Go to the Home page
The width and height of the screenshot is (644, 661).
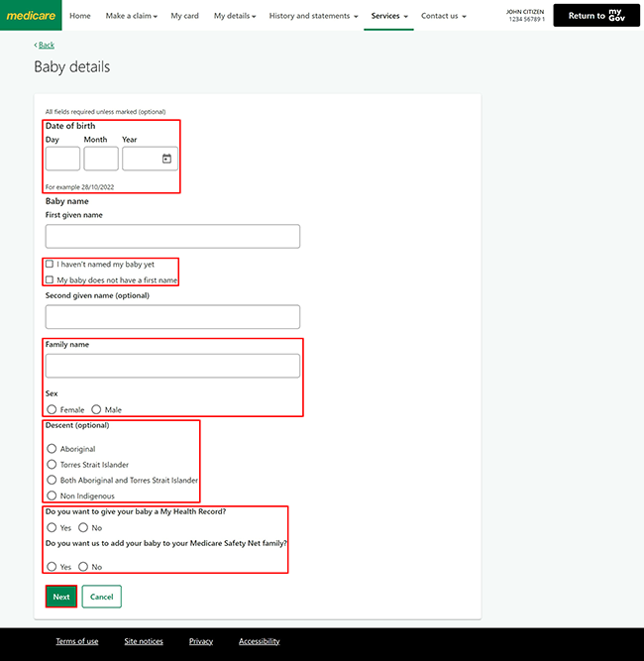(80, 16)
